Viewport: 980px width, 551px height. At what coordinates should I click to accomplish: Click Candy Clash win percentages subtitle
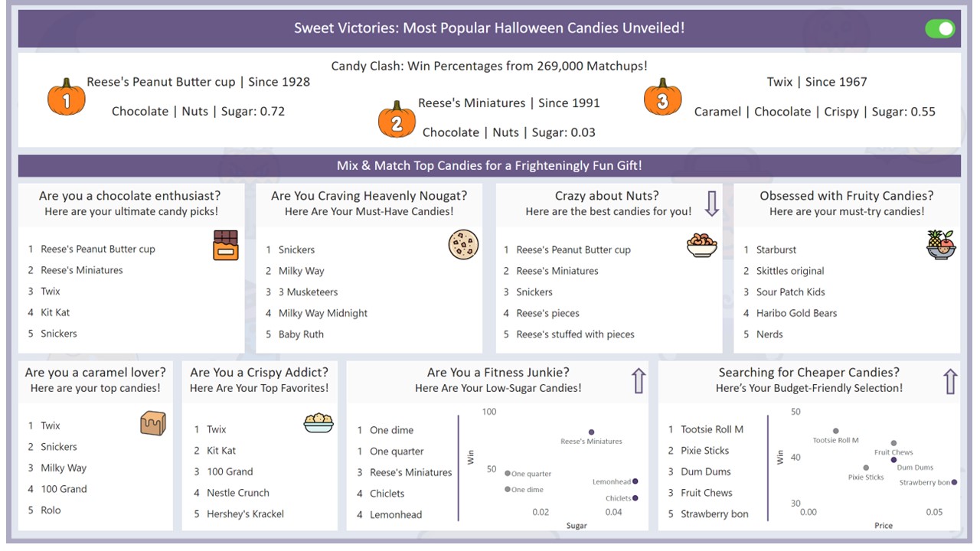click(489, 67)
